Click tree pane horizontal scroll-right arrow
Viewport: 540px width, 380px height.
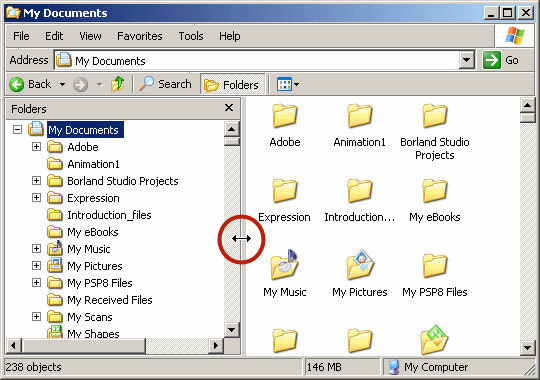coord(216,345)
